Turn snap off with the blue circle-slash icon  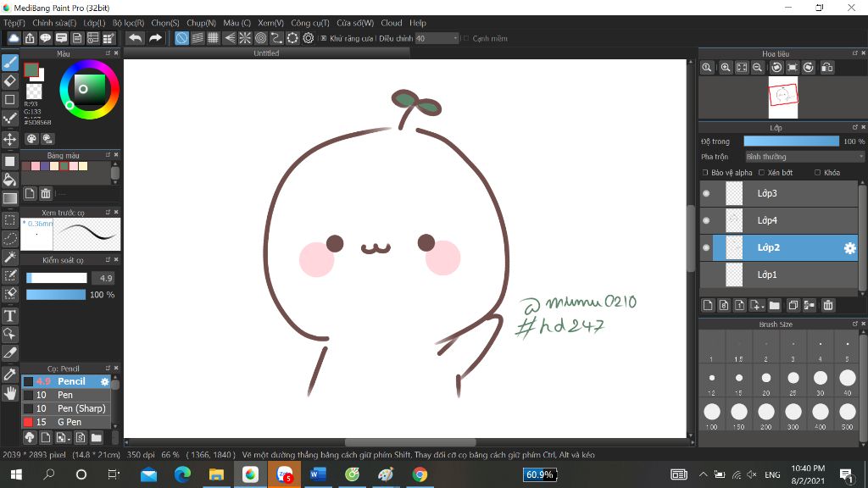tap(181, 38)
